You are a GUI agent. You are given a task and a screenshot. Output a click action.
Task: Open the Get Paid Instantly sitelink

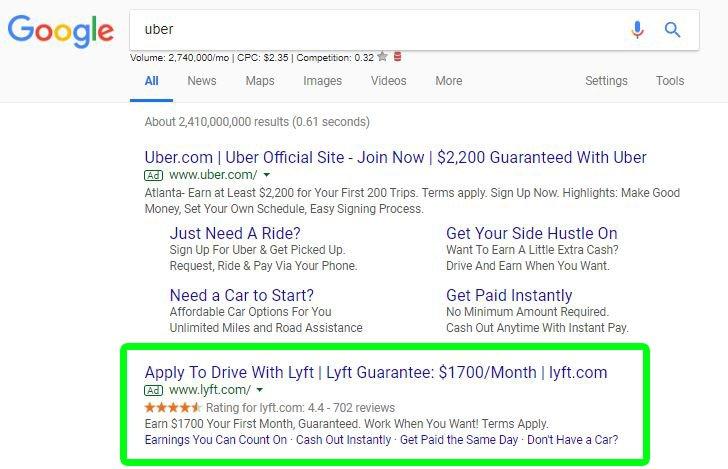tap(509, 295)
